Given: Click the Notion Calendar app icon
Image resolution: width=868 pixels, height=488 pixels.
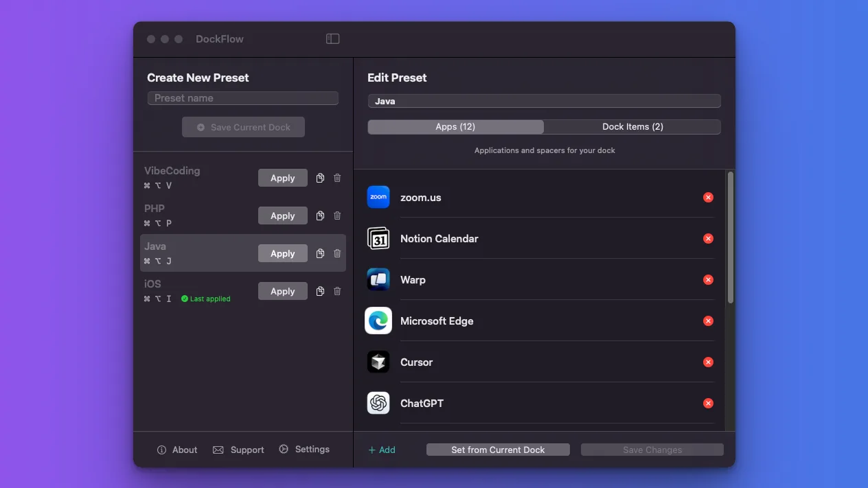Looking at the screenshot, I should pyautogui.click(x=378, y=238).
